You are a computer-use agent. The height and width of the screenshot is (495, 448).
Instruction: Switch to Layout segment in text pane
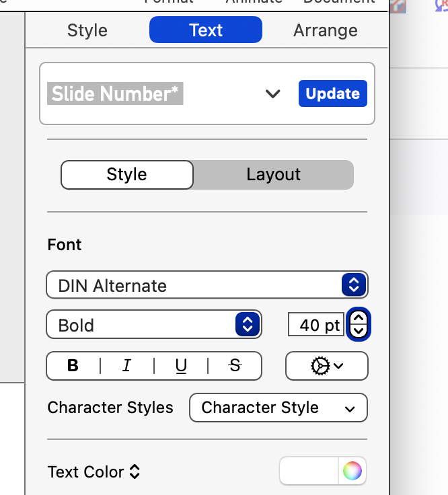273,175
